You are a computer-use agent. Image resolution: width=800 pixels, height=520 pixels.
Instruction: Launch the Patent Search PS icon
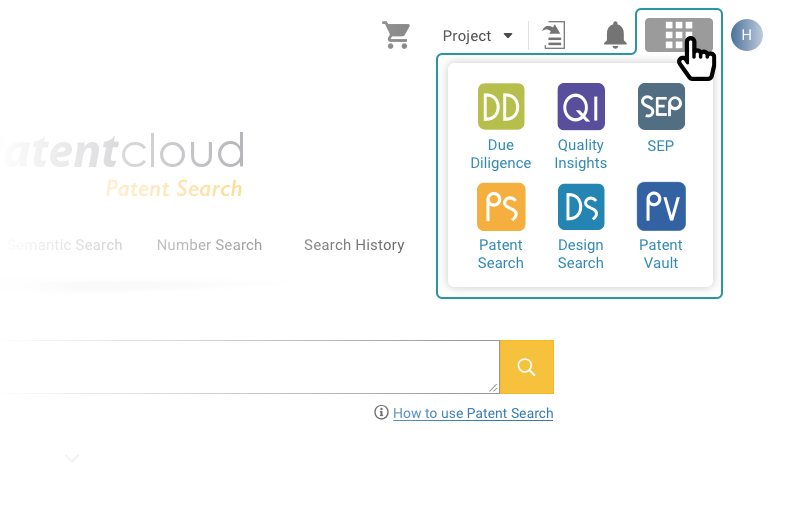[501, 207]
